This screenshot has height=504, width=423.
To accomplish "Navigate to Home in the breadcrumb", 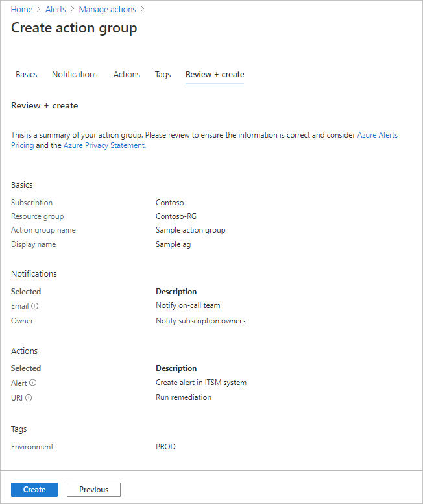I will [21, 10].
